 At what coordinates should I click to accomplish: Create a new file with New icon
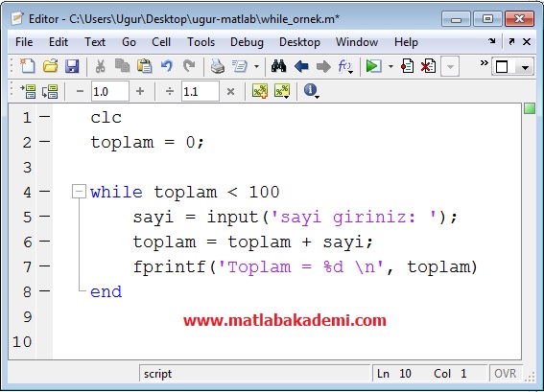click(x=28, y=66)
